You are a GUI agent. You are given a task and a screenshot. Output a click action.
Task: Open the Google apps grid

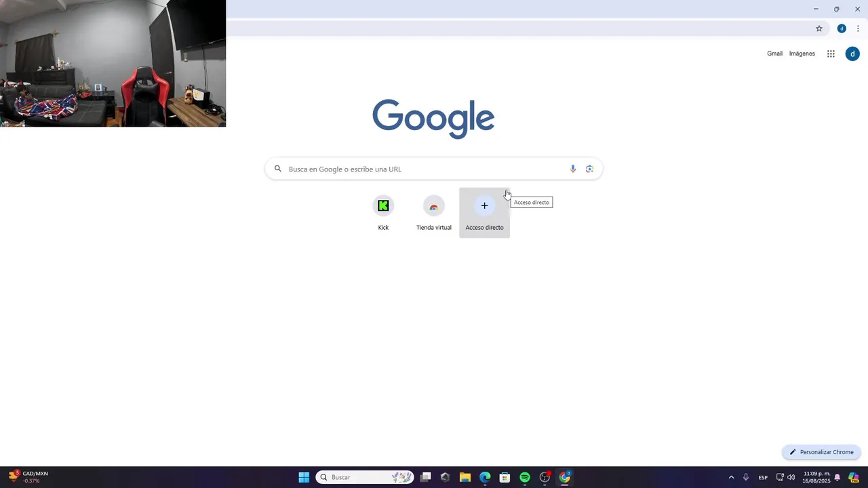click(x=831, y=54)
